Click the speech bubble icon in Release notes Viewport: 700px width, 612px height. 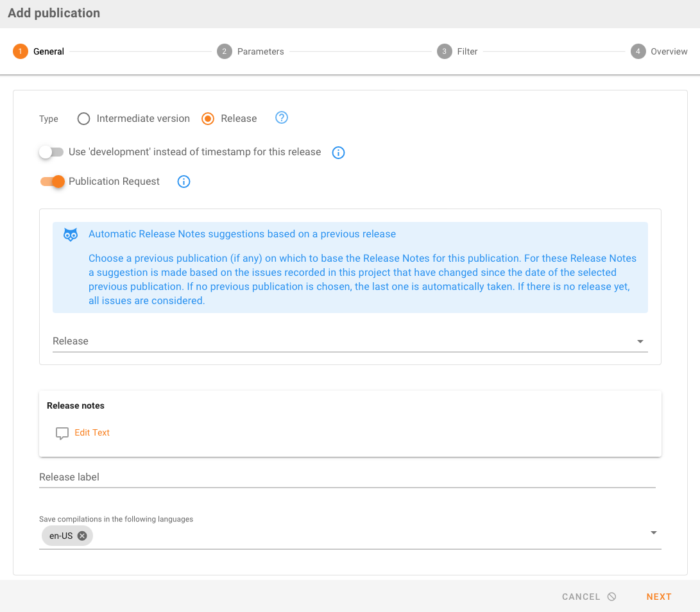click(62, 433)
